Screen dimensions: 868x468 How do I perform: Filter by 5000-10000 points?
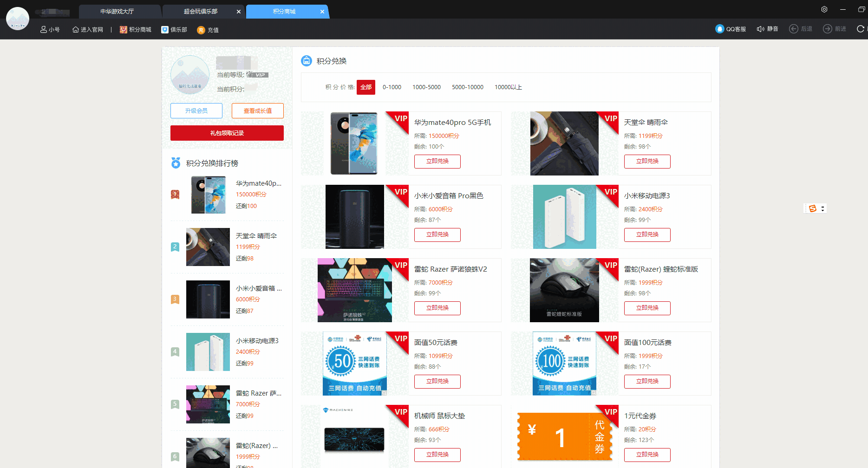(468, 87)
